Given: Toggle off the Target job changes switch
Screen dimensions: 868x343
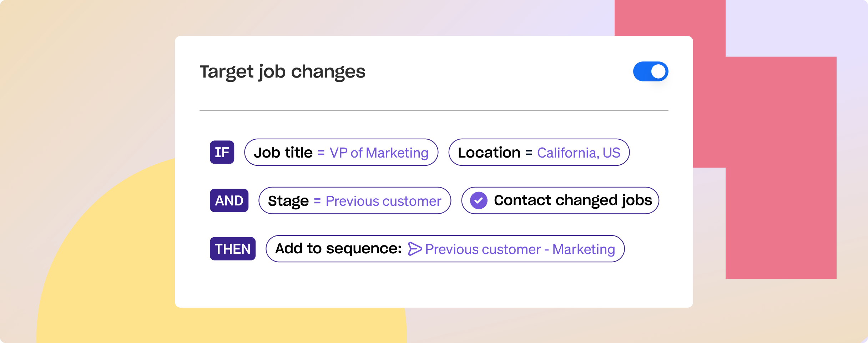Looking at the screenshot, I should coord(650,71).
